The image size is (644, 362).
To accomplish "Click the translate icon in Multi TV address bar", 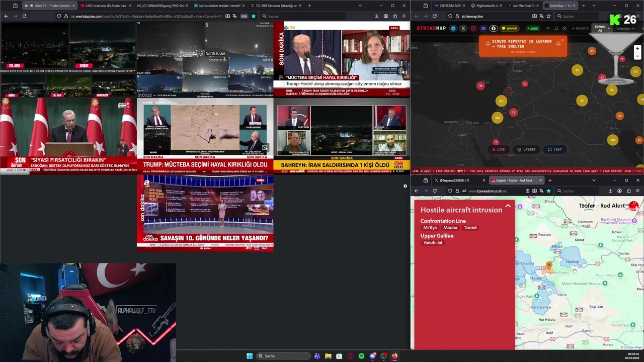I will 234,16.
